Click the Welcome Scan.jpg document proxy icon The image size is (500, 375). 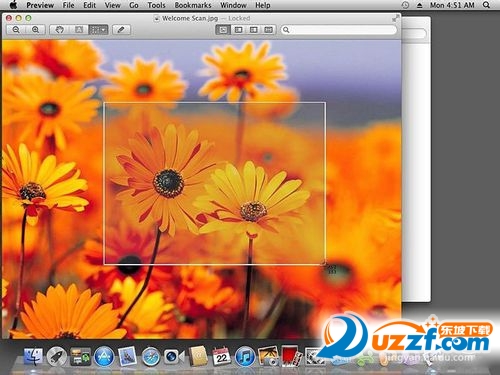[x=156, y=19]
